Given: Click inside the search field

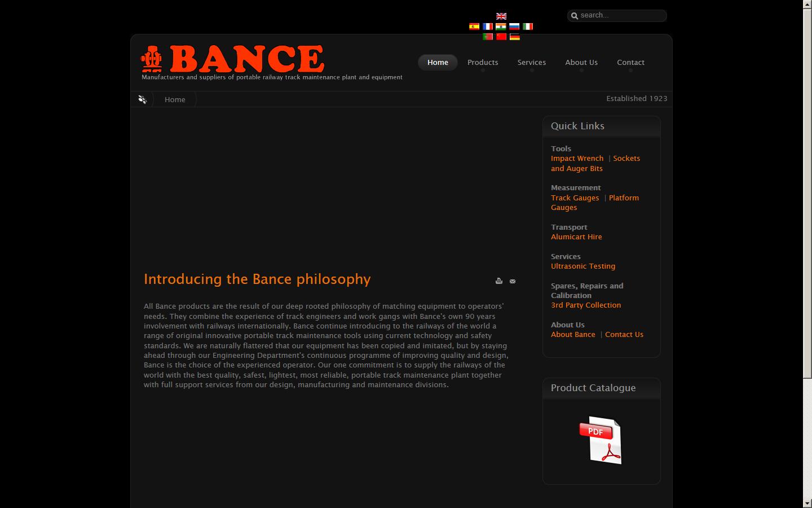Looking at the screenshot, I should (617, 15).
